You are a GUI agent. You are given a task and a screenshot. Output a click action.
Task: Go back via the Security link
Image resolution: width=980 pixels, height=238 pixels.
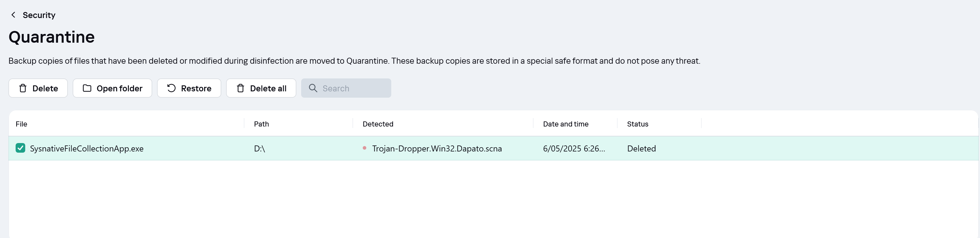coord(39,15)
